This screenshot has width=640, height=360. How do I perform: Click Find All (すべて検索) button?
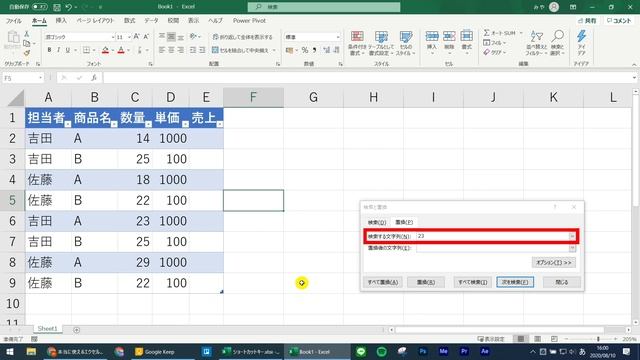(x=472, y=282)
